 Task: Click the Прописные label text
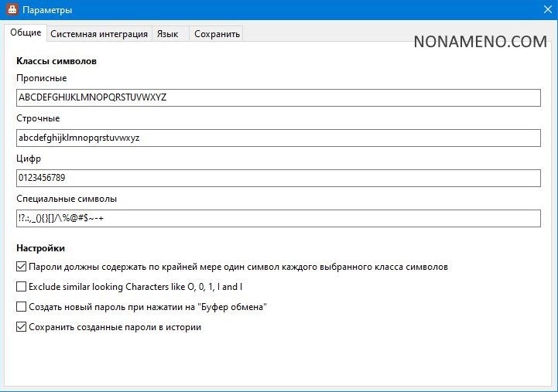point(42,78)
